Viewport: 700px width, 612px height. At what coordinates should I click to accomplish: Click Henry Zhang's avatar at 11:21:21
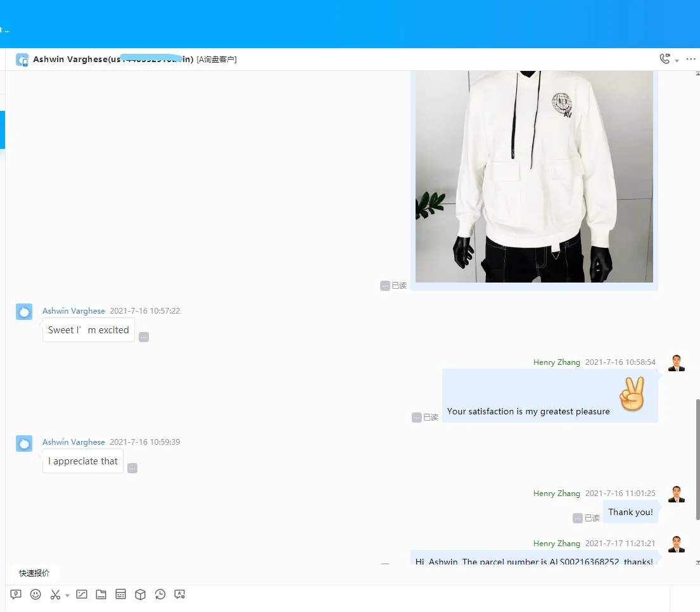pyautogui.click(x=677, y=544)
